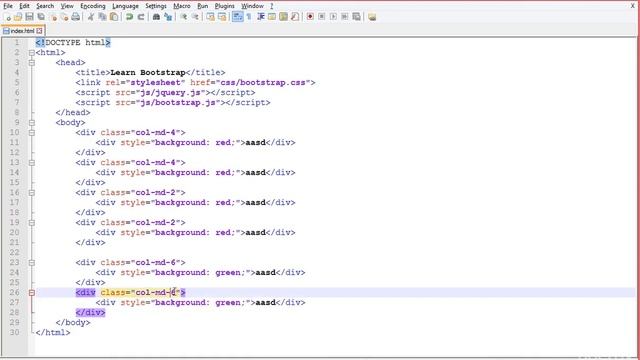
Task: Collapse the col-md-2 div fold on line 19
Action: [x=32, y=222]
